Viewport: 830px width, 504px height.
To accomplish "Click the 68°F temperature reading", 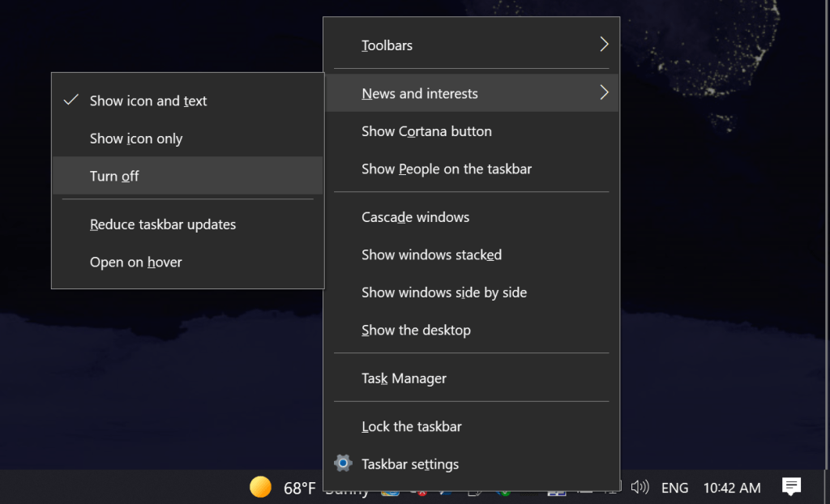I will click(299, 488).
